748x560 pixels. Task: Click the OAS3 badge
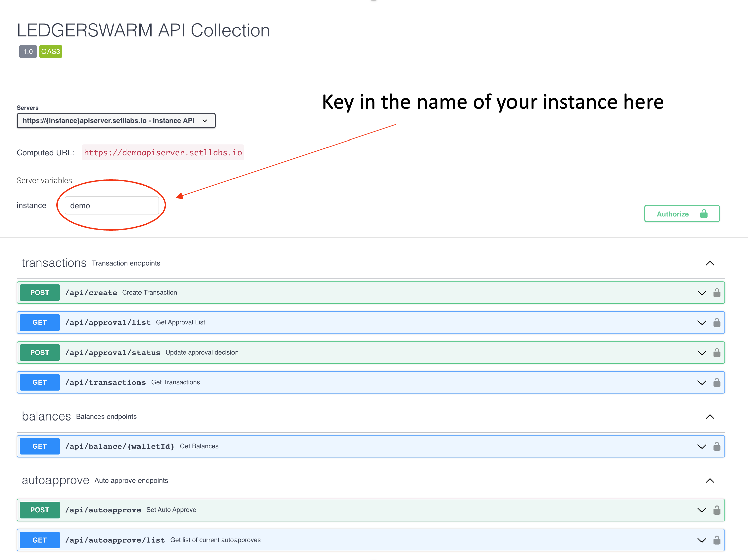coord(51,52)
